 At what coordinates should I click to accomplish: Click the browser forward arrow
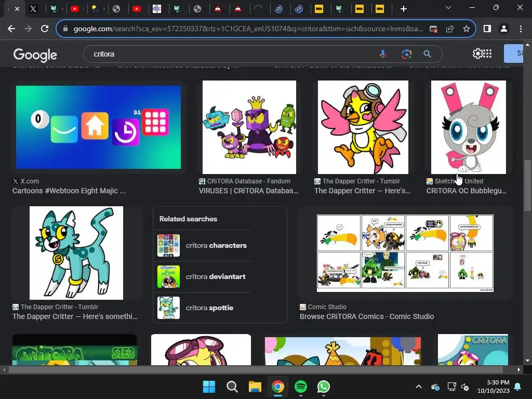click(x=28, y=29)
